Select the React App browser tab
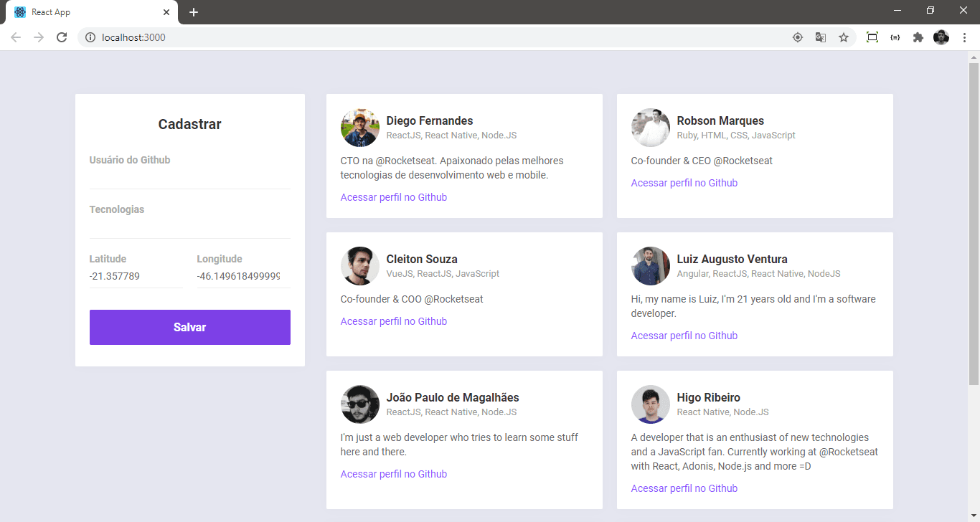This screenshot has width=980, height=522. coord(86,11)
